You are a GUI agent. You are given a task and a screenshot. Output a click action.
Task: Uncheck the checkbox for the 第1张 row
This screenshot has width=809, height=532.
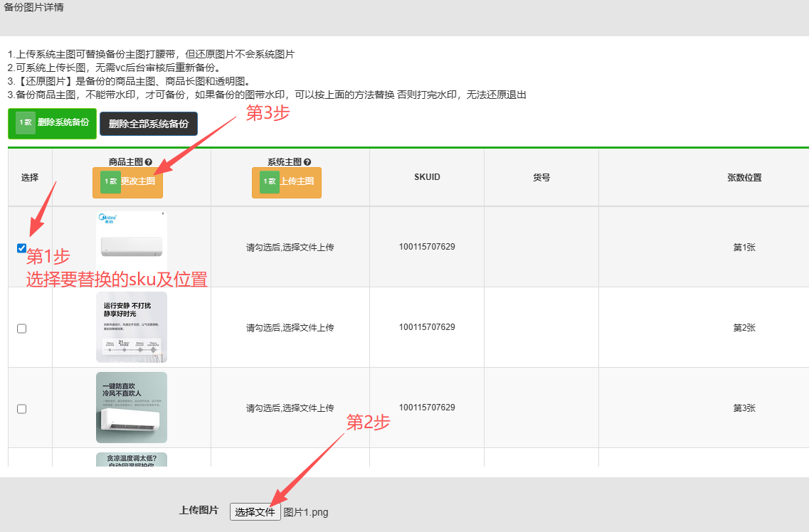click(21, 248)
